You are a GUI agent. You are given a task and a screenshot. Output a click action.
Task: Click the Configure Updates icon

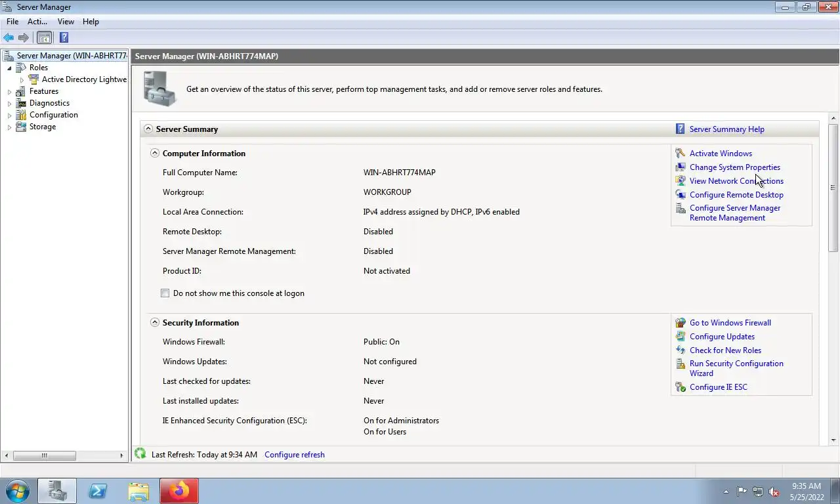(x=681, y=337)
